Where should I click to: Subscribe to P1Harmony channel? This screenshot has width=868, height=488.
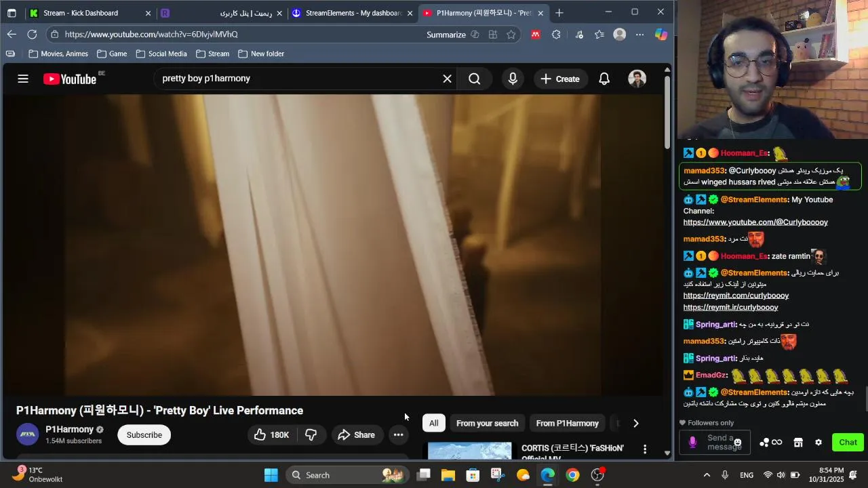coord(144,435)
